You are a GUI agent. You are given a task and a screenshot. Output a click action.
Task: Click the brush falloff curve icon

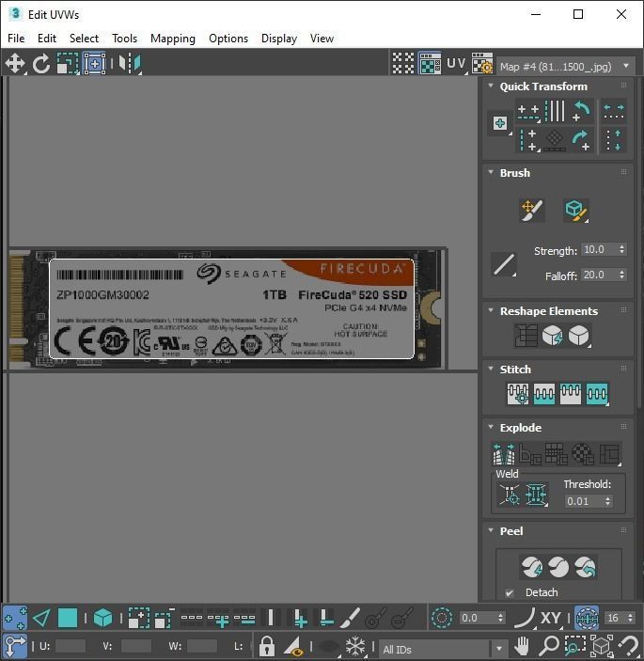click(x=504, y=264)
